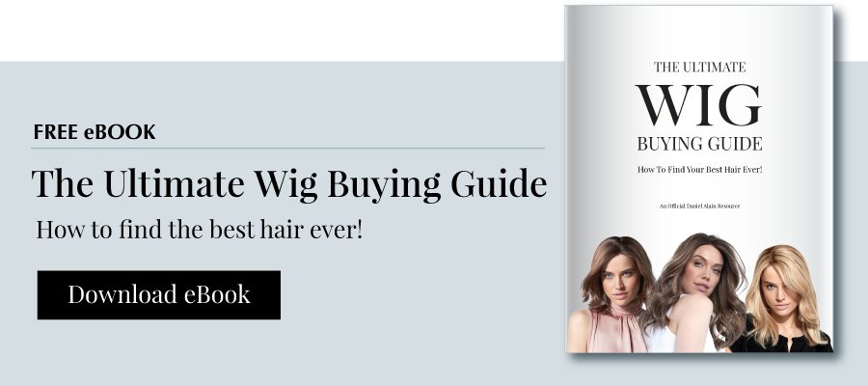The width and height of the screenshot is (868, 386).
Task: Click the large WIG title on cover
Action: click(x=698, y=105)
